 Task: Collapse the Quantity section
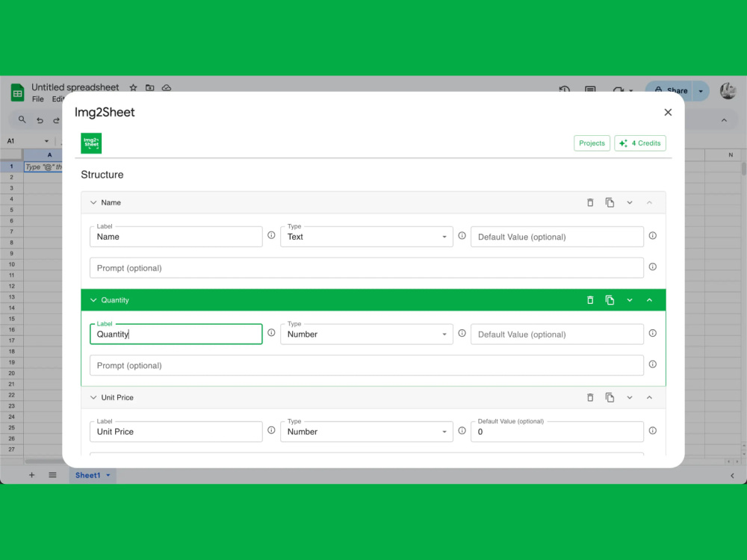click(93, 300)
